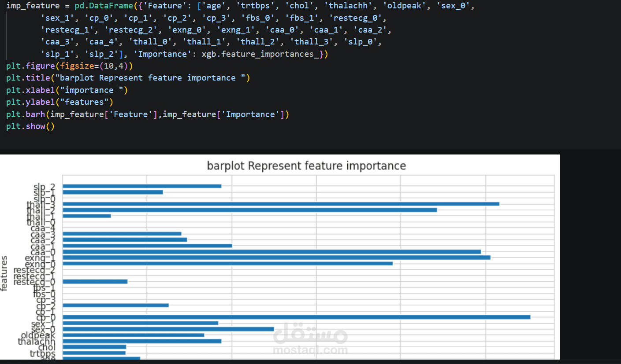Click the short thall_1 bar
This screenshot has width=621, height=364.
coord(86,216)
